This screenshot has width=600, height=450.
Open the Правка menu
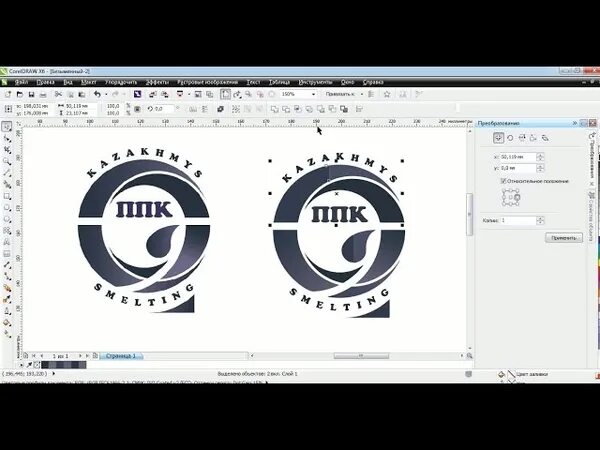46,82
